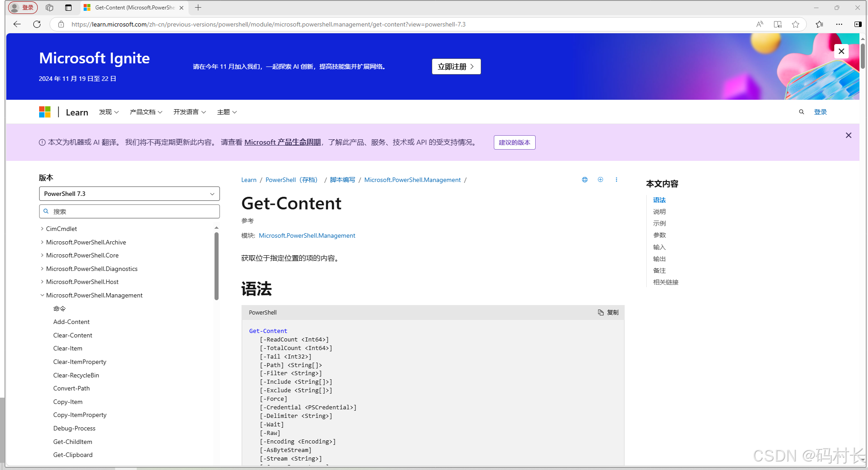Open the Get-Clipboard sidebar entry
868x470 pixels.
(73, 455)
